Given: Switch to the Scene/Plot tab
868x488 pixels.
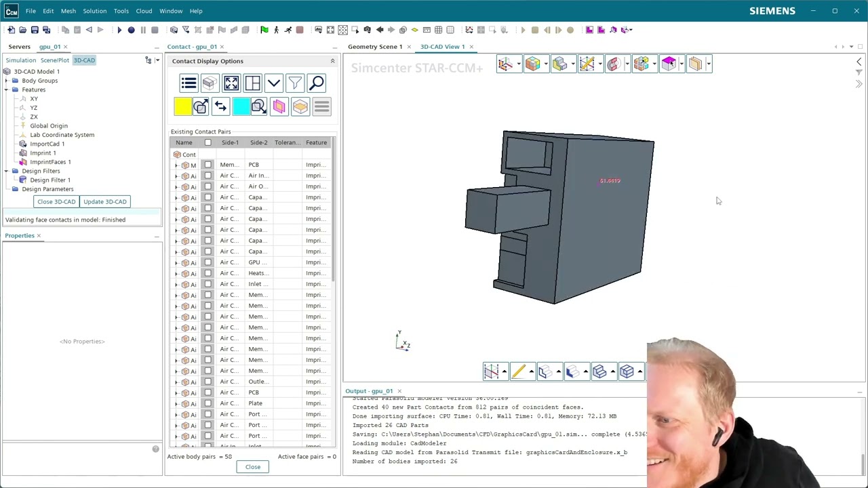Looking at the screenshot, I should coord(55,60).
